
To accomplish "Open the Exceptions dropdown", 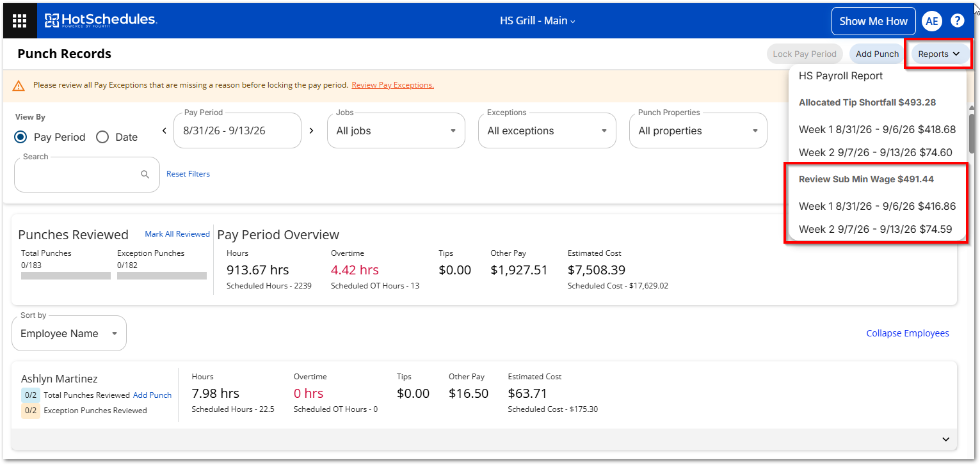I will point(547,130).
